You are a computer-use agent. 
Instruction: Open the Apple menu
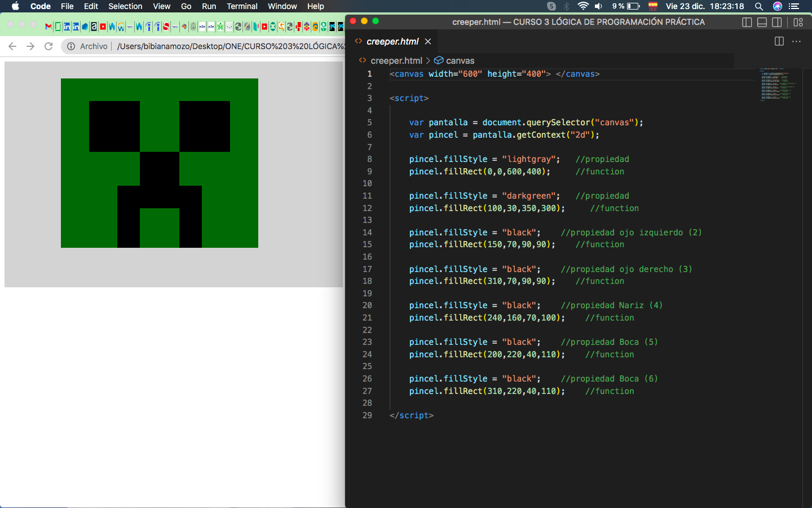15,6
